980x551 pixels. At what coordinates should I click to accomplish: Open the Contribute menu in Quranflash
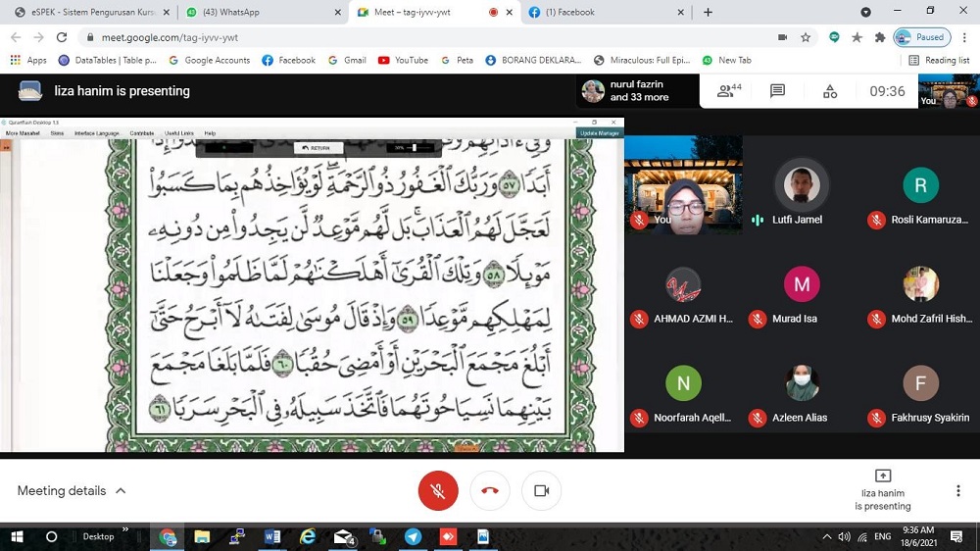142,133
